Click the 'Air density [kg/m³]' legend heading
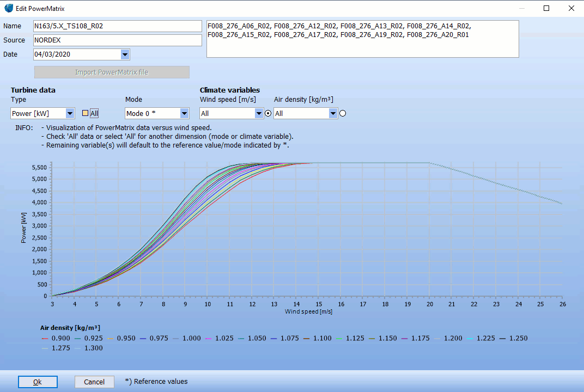This screenshot has height=392, width=584. [70, 328]
